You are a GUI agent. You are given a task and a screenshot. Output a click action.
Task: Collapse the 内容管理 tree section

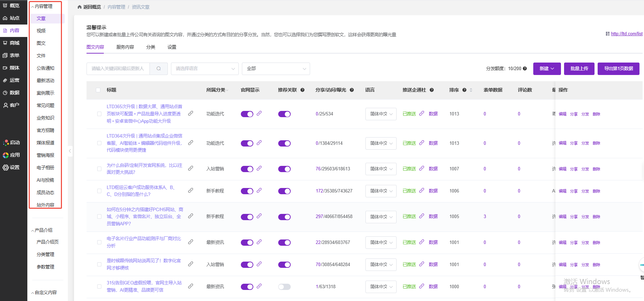(33, 7)
